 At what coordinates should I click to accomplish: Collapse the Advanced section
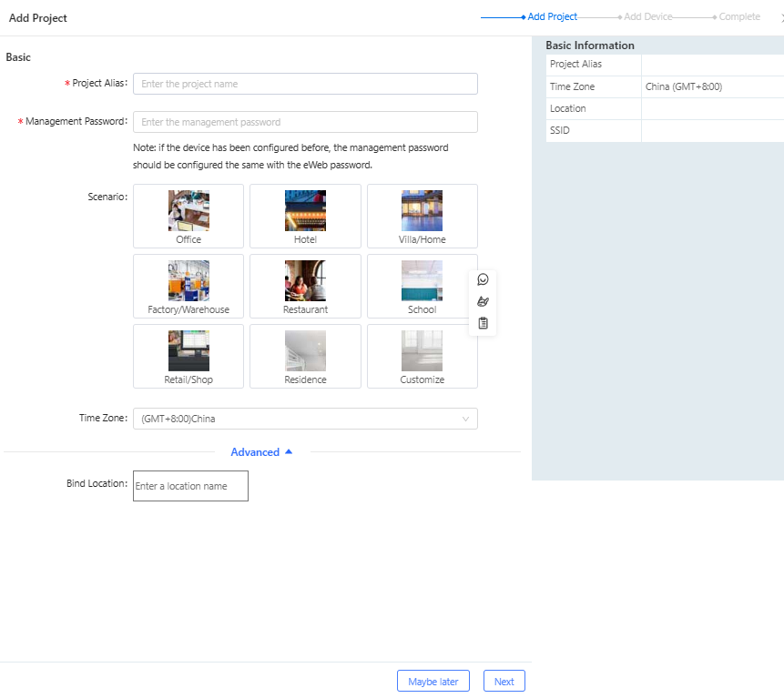261,452
